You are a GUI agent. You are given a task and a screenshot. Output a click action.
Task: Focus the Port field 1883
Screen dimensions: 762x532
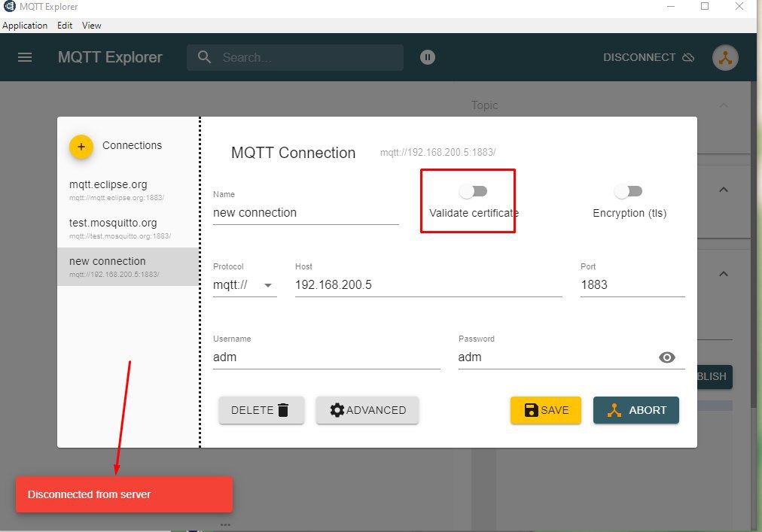(x=632, y=284)
